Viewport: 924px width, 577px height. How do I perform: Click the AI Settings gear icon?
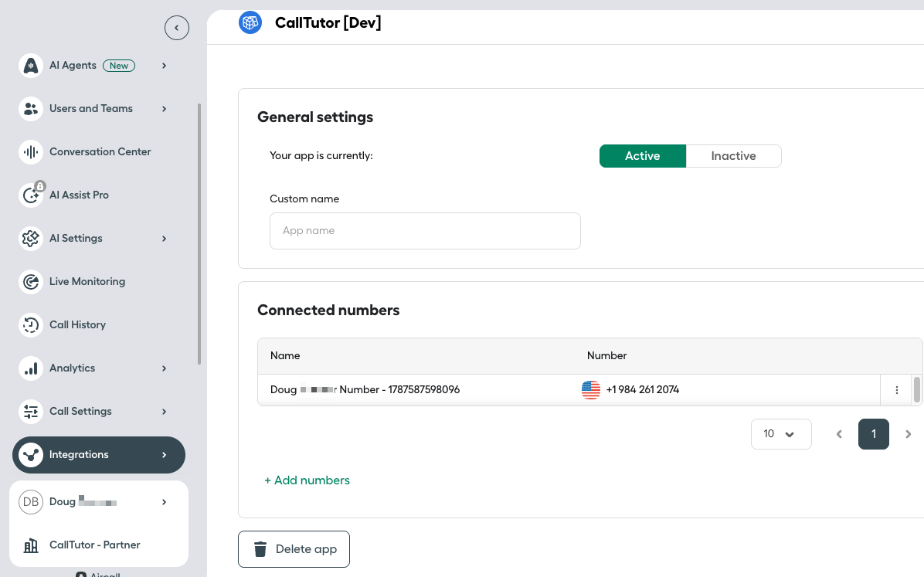[x=31, y=238]
